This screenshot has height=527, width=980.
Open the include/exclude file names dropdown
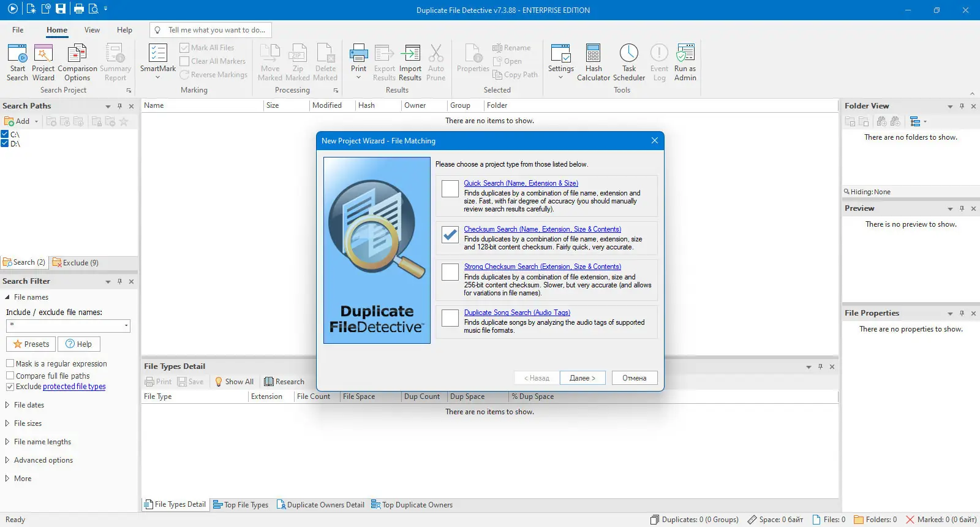click(x=126, y=326)
